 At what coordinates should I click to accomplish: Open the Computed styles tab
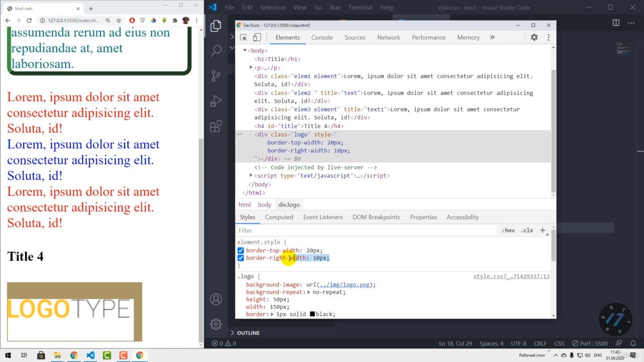[x=279, y=217]
